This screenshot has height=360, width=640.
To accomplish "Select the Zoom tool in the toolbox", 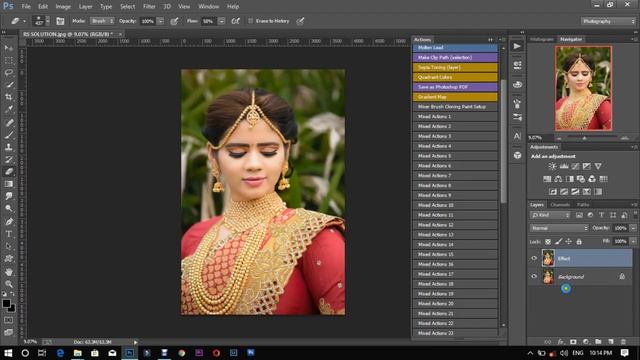I will (x=9, y=284).
